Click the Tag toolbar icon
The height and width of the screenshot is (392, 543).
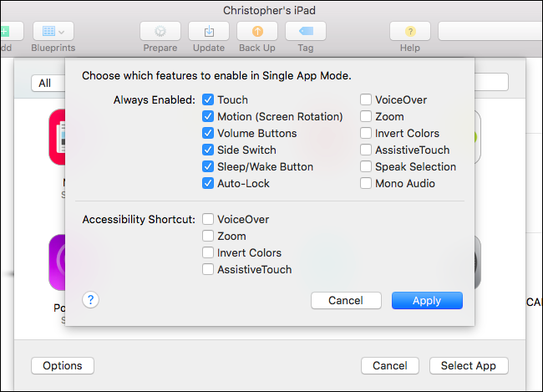coord(305,31)
